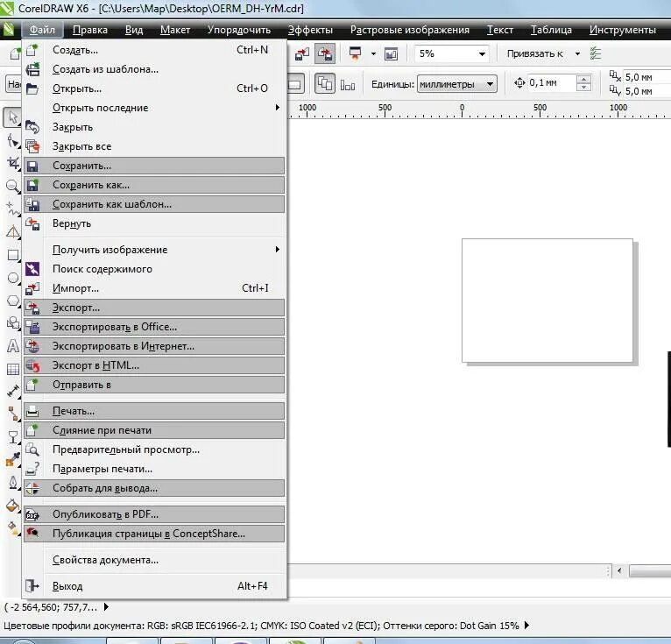Select the Polygon tool

[x=12, y=301]
